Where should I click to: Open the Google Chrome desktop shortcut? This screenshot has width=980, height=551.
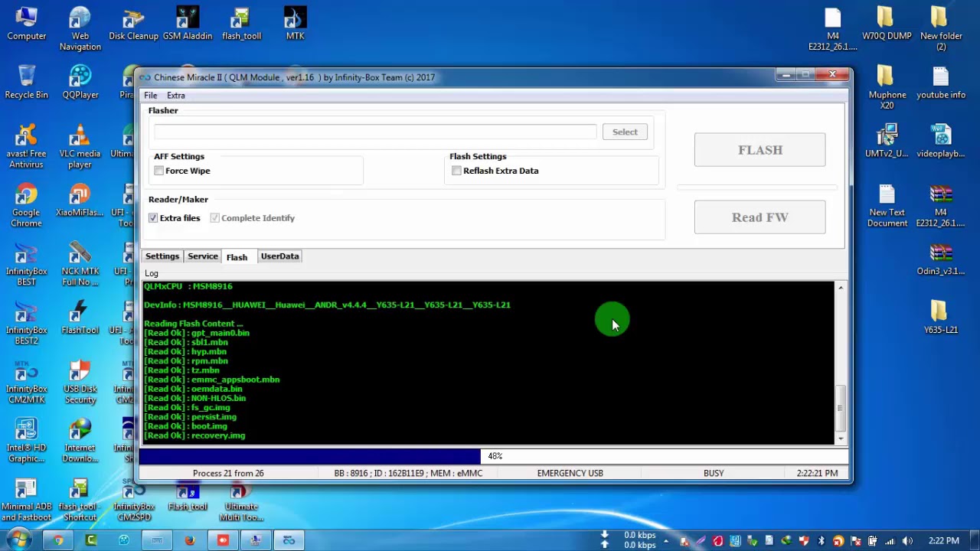pos(27,206)
